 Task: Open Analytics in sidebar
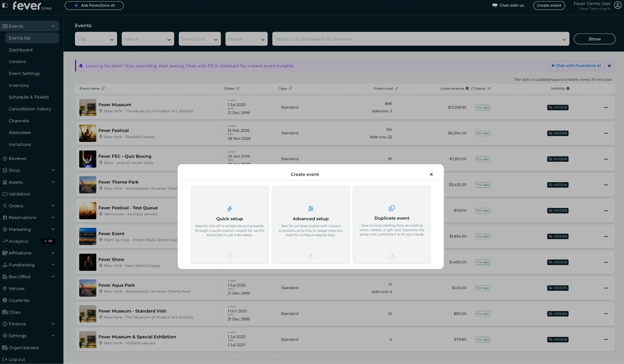tap(18, 241)
